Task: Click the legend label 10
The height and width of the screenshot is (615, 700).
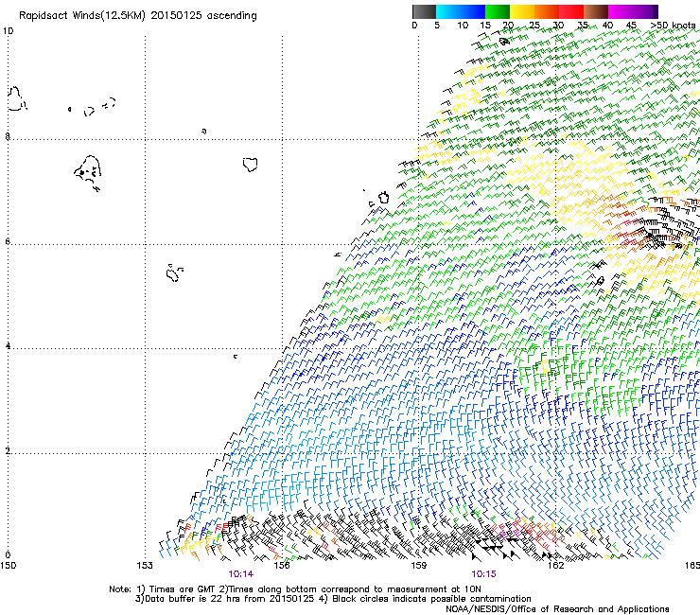Action: [x=463, y=26]
